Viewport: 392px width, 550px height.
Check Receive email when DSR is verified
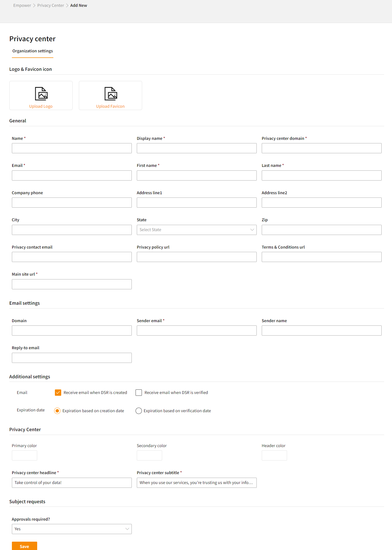pyautogui.click(x=139, y=392)
